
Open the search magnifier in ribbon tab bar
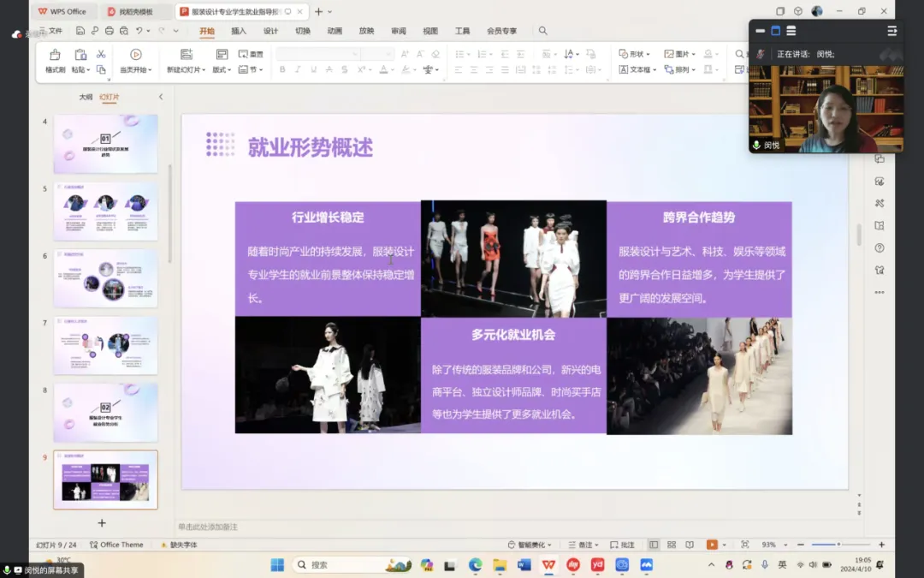(542, 31)
